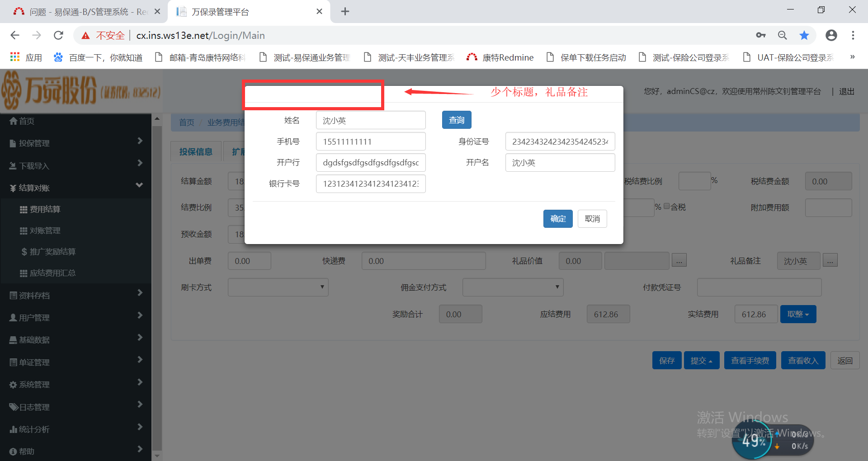
Task: Expand the 用户管理 sidebar menu
Action: [x=75, y=318]
